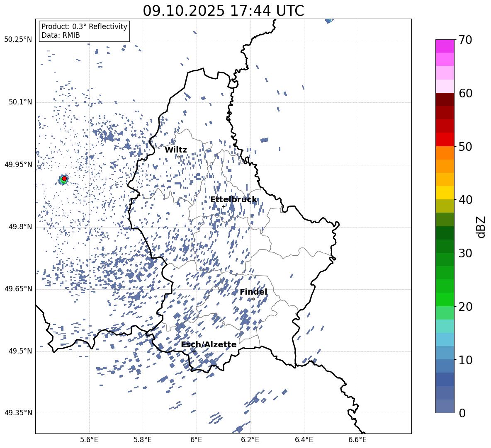Click the Findel city label
Screen dimensions: 491x448
(253, 292)
